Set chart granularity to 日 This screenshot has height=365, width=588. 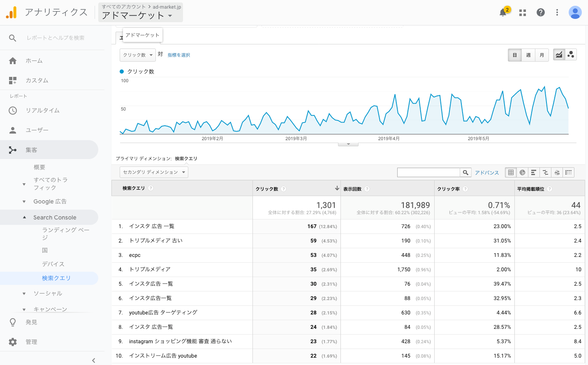tap(515, 55)
